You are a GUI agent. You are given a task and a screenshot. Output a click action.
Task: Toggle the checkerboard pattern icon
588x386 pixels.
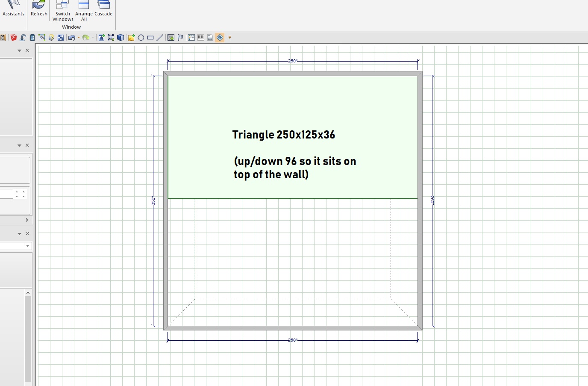pos(61,38)
